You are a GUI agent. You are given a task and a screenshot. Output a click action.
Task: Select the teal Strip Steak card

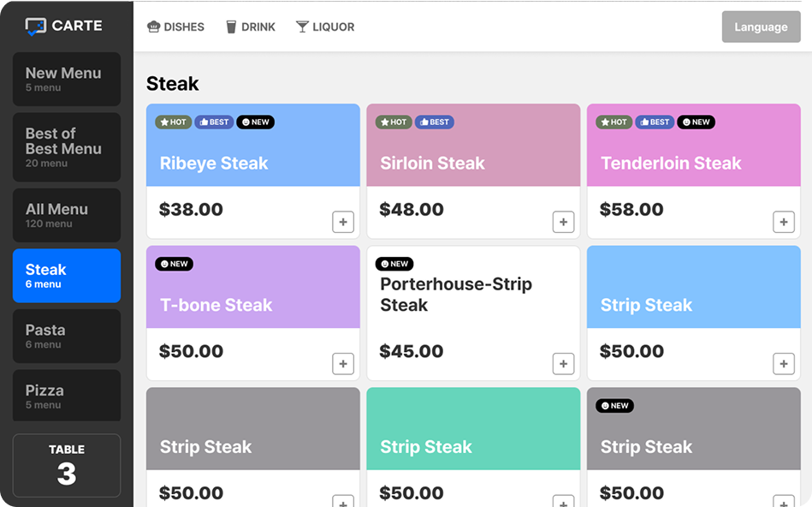pyautogui.click(x=473, y=437)
